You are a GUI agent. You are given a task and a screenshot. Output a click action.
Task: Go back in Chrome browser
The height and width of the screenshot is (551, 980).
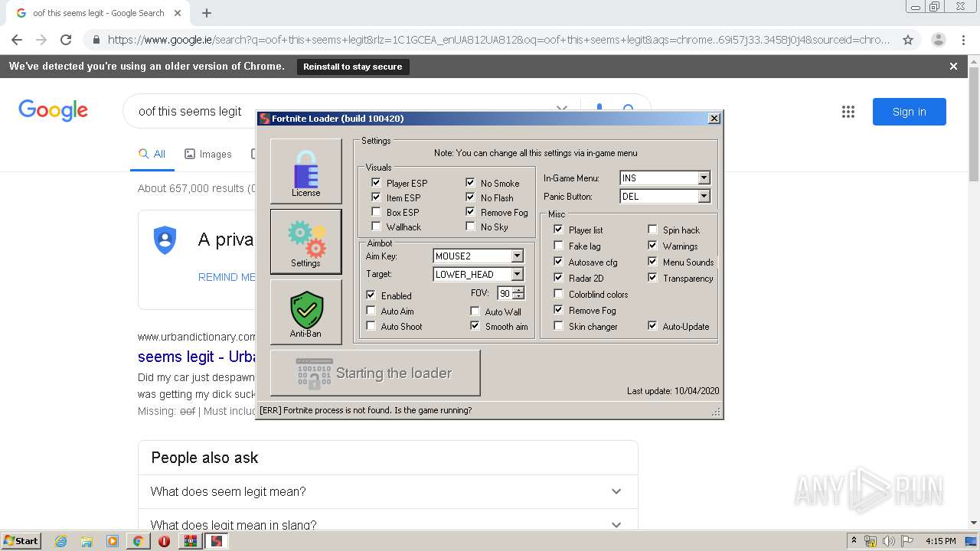point(17,40)
